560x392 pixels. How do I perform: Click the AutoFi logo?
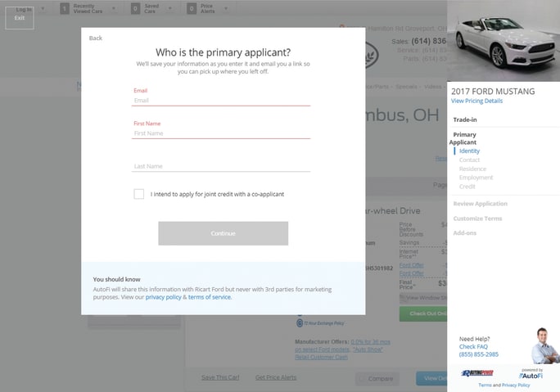coord(531,373)
